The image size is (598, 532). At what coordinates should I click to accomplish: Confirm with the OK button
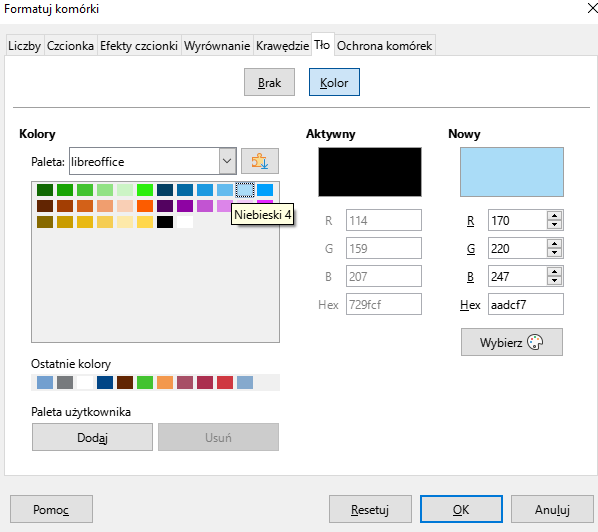(461, 509)
